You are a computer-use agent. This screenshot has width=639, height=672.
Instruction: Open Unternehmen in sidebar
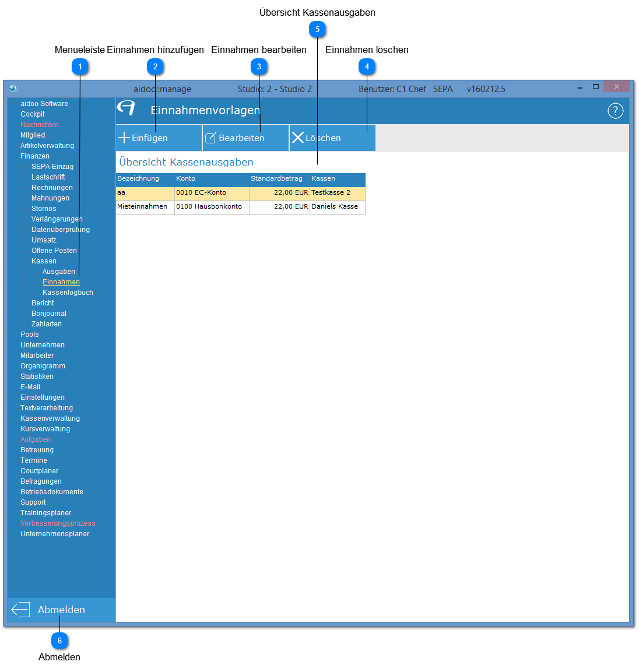[43, 345]
